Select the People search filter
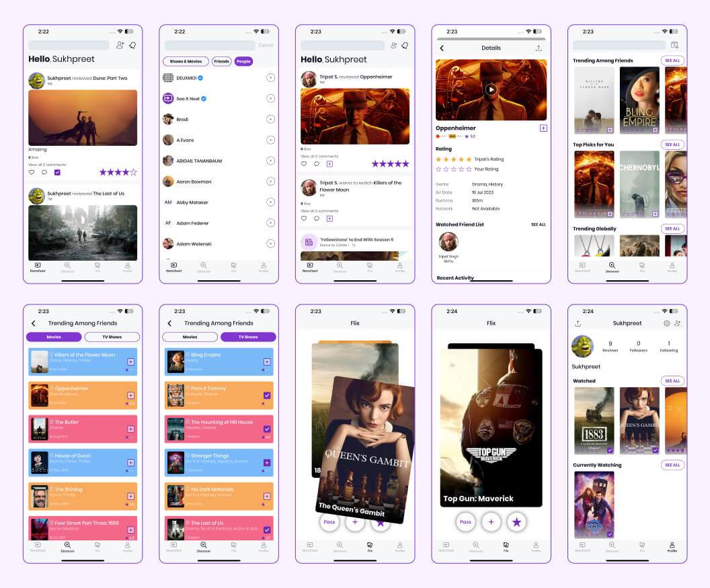 click(243, 62)
